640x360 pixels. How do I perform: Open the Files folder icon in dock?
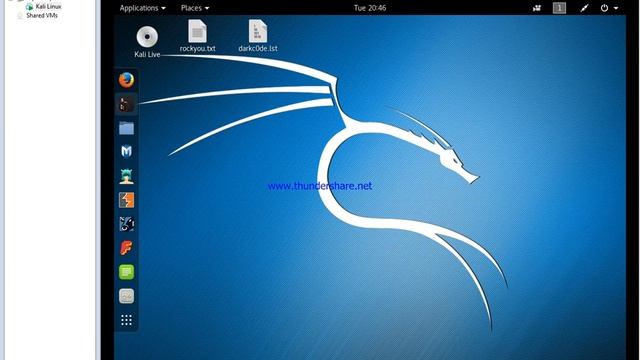pos(127,128)
